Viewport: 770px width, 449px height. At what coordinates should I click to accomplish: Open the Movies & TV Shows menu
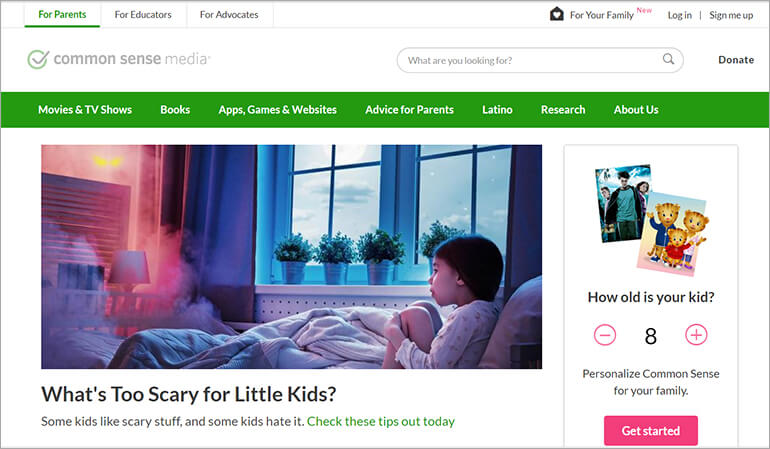click(x=85, y=110)
